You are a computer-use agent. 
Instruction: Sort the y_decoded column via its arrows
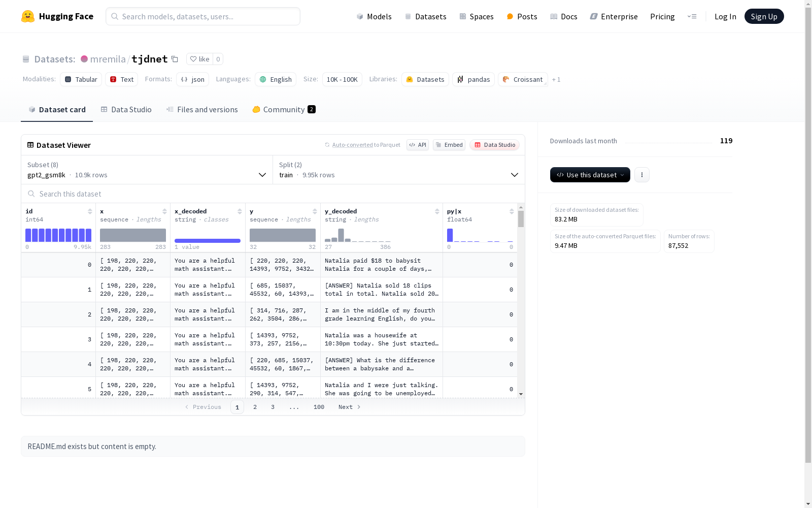coord(437,211)
